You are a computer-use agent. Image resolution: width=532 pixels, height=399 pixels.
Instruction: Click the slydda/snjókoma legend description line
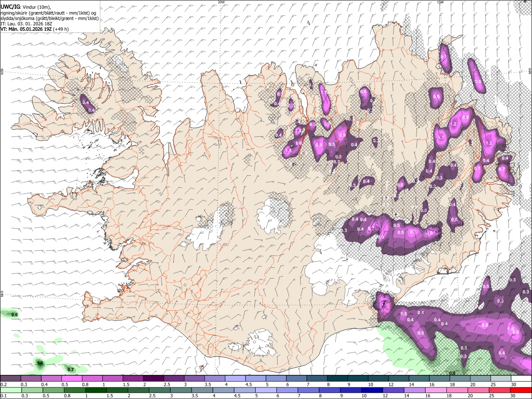point(49,18)
